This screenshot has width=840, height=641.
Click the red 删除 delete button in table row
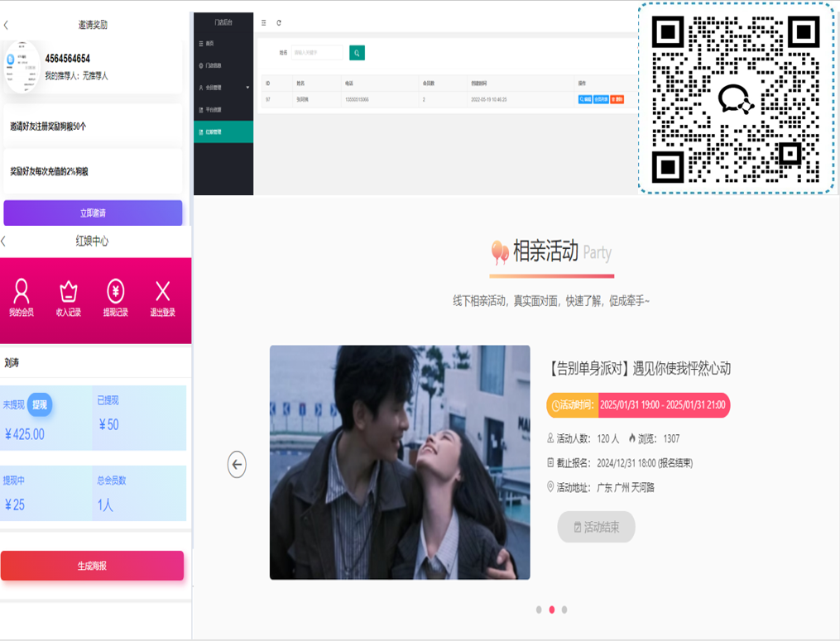pos(617,99)
